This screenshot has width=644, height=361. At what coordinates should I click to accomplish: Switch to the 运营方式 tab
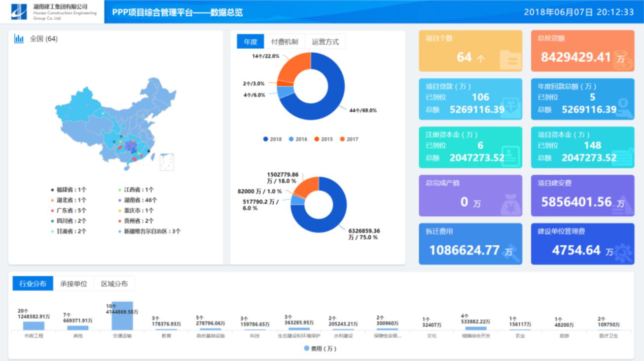pos(325,42)
